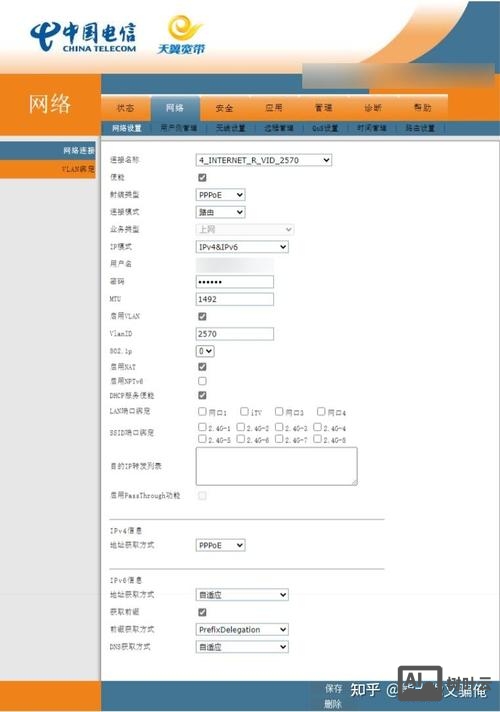
Task: Check the iTV LAN port checkbox
Action: (x=244, y=411)
